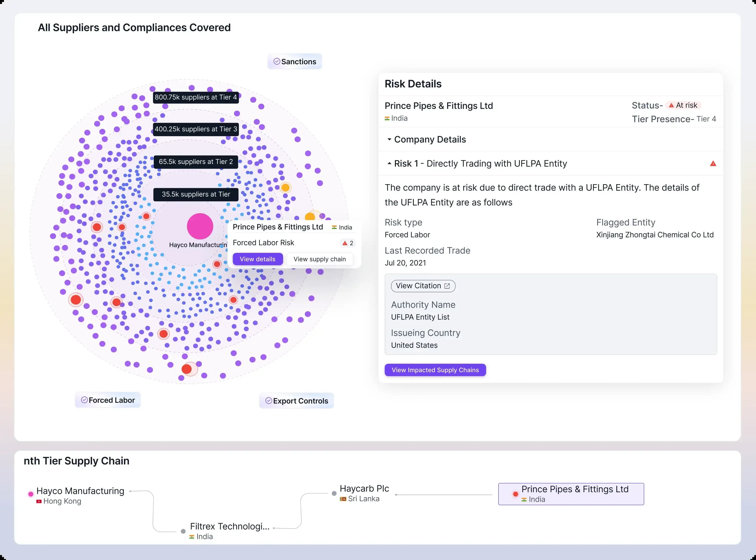Screen dimensions: 756x560
Task: Click the pink Hayco Manufacturing dot in supply chain
Action: tap(31, 494)
